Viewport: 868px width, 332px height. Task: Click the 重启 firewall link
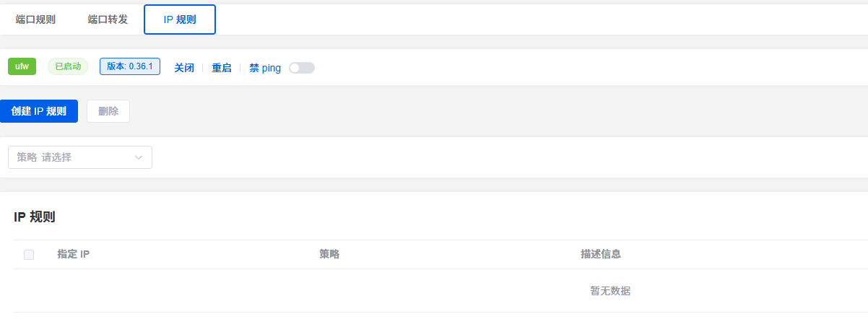(222, 68)
